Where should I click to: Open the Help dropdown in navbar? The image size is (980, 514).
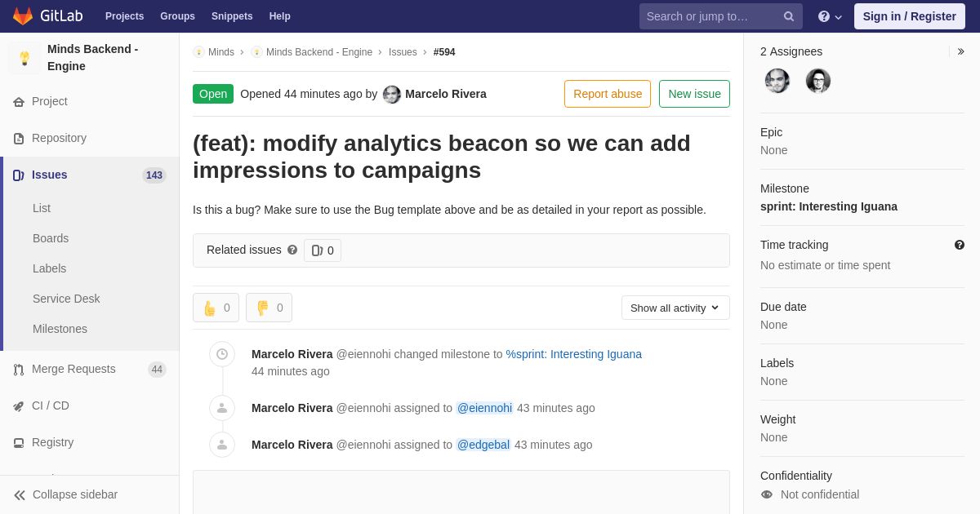(830, 16)
